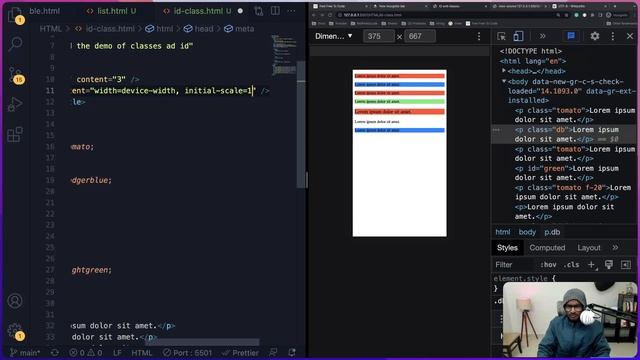
Task: Open the Dimensions device dropdown
Action: [x=334, y=36]
